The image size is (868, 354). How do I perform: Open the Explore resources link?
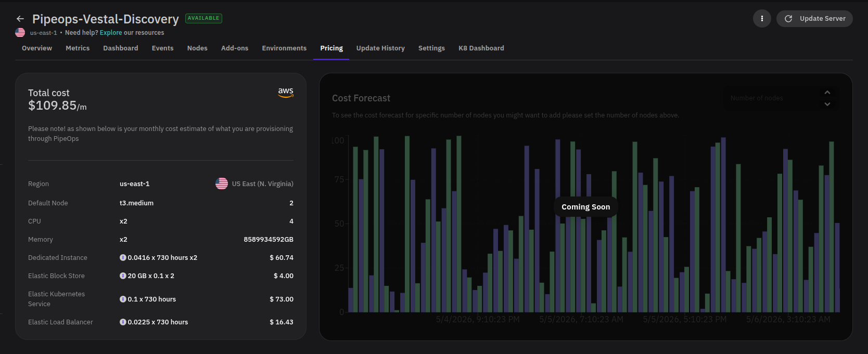click(111, 32)
